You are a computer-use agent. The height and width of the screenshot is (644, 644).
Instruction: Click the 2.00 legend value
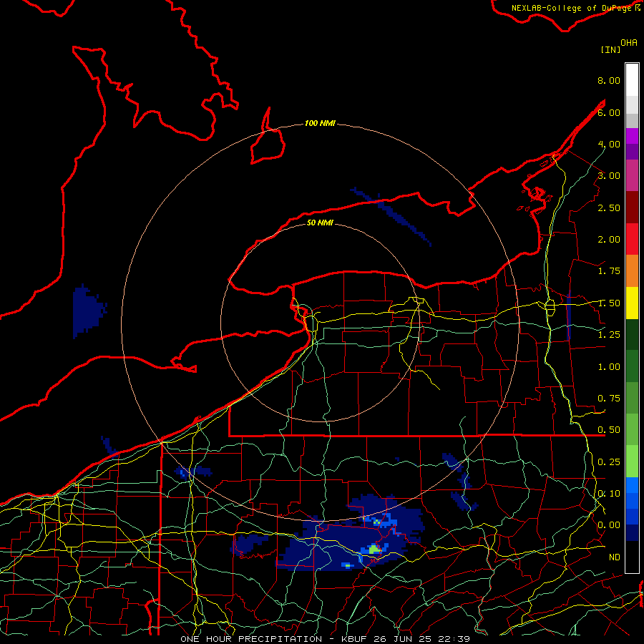tap(609, 240)
